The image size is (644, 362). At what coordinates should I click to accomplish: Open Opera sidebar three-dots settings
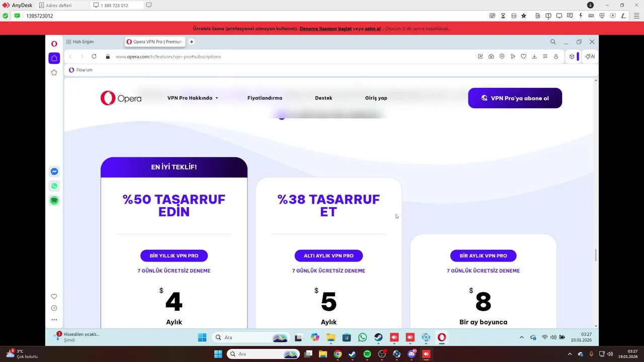point(54,320)
